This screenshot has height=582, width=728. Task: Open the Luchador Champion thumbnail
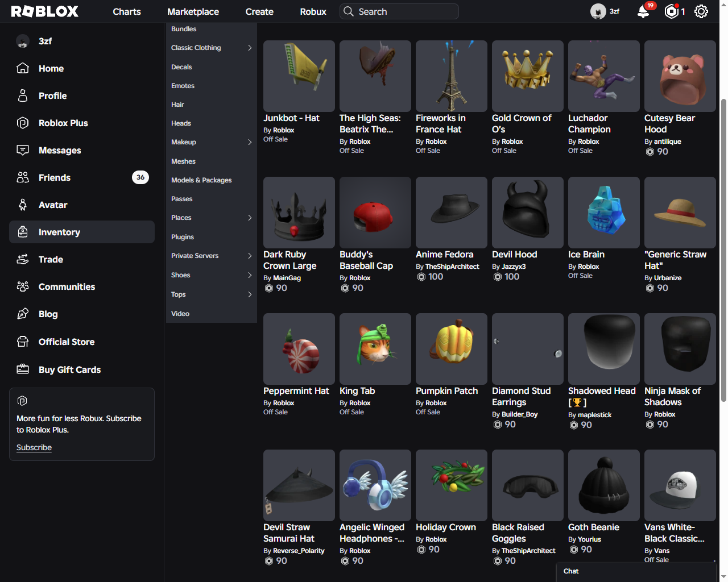point(604,76)
